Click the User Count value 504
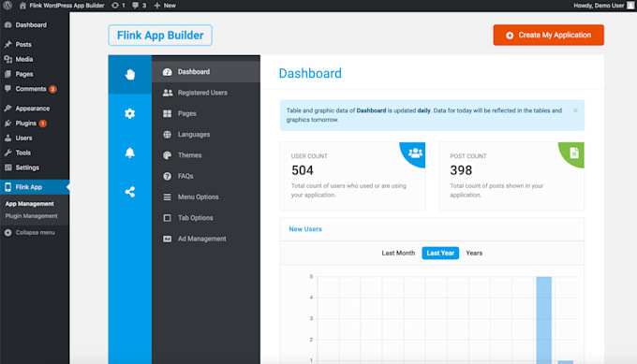637x364 pixels. (x=303, y=170)
